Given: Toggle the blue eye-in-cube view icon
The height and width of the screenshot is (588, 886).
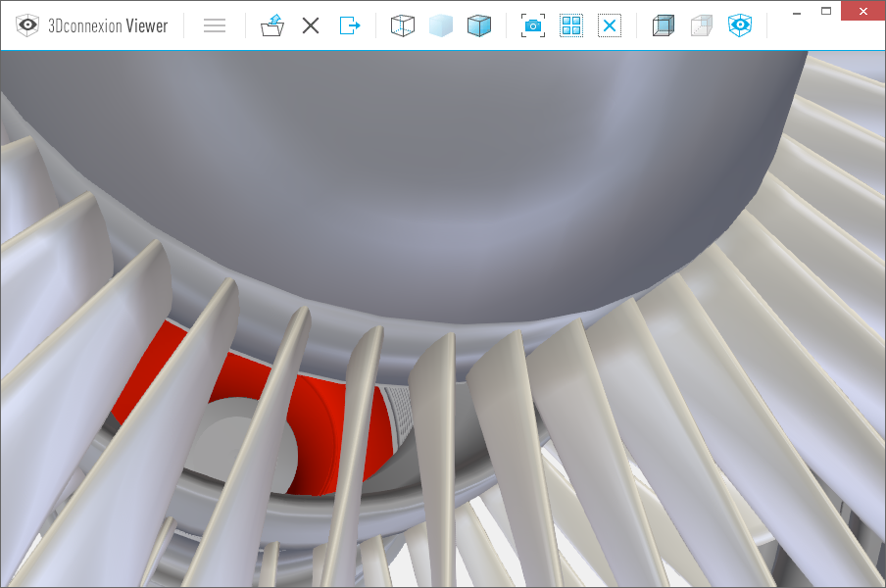Looking at the screenshot, I should pyautogui.click(x=740, y=25).
